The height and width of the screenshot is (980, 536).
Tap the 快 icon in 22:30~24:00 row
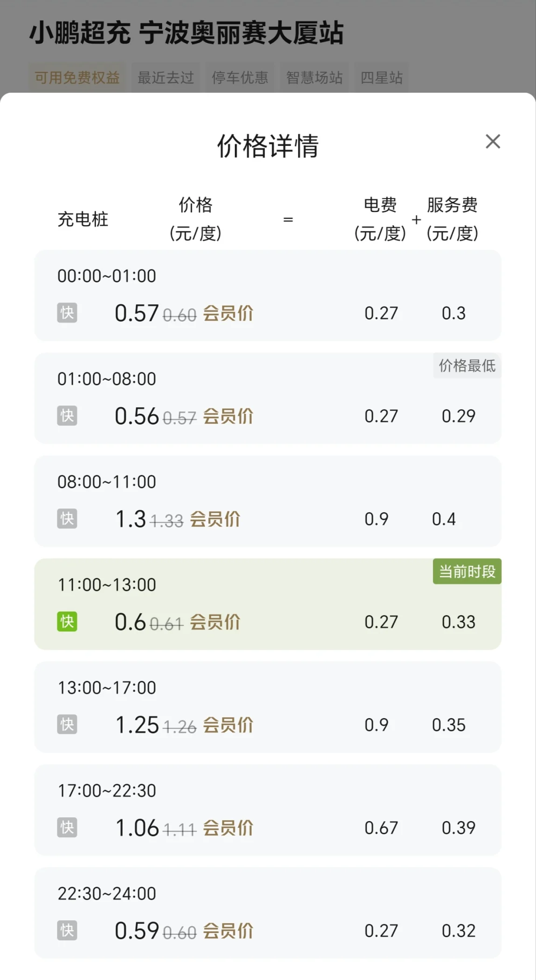point(67,931)
